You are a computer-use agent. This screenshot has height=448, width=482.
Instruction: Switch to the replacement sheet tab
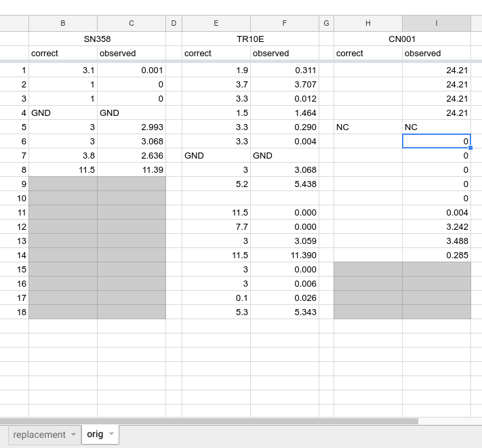(39, 434)
